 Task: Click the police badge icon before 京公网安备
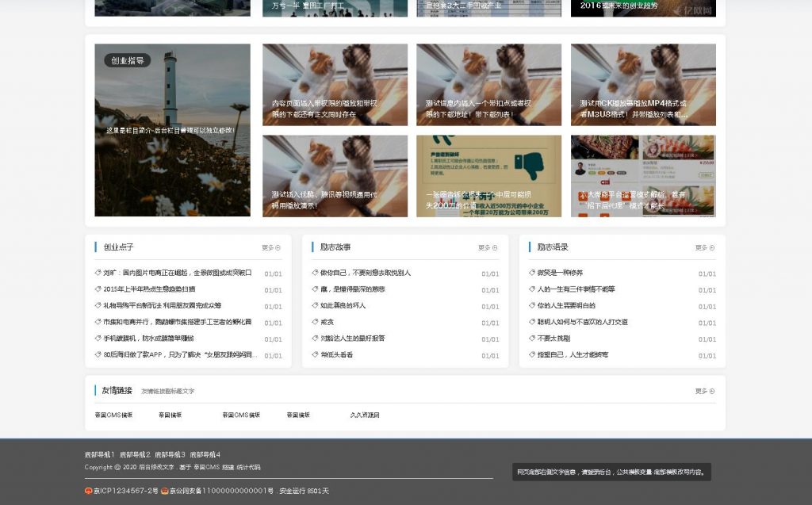coord(165,491)
